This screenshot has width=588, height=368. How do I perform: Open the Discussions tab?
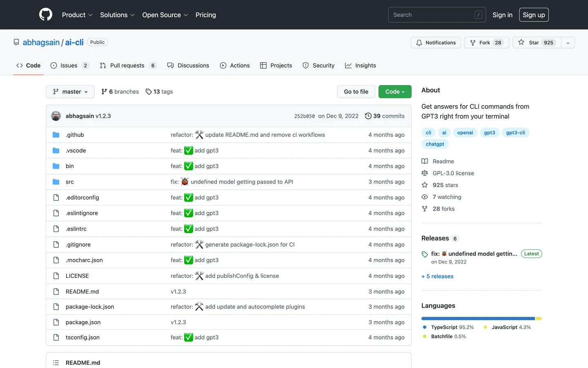pyautogui.click(x=188, y=65)
